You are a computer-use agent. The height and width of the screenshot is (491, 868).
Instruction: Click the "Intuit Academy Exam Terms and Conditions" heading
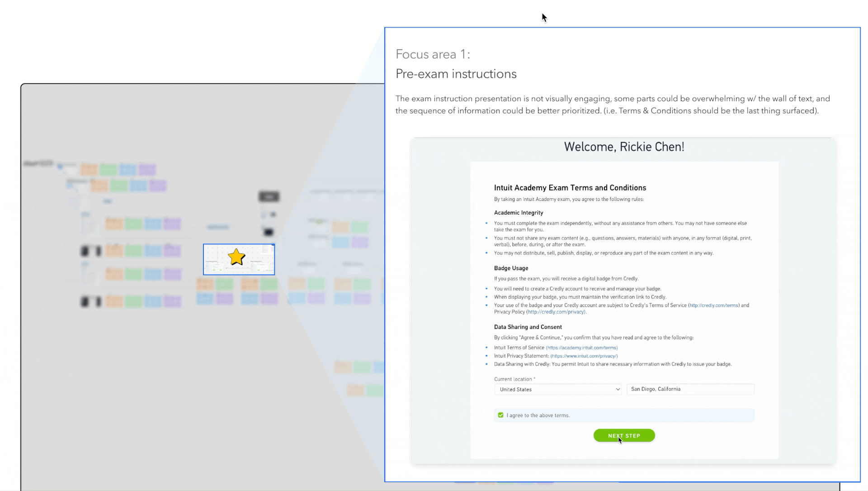pyautogui.click(x=570, y=188)
